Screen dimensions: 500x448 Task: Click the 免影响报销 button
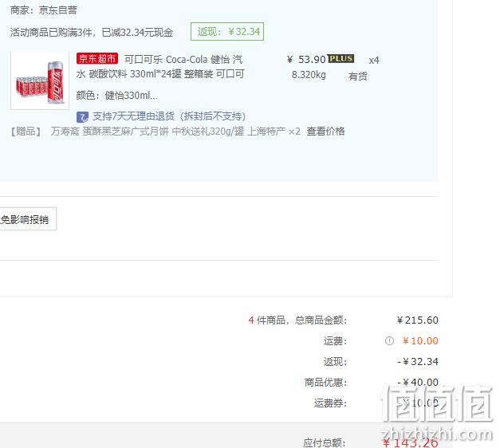pyautogui.click(x=28, y=219)
